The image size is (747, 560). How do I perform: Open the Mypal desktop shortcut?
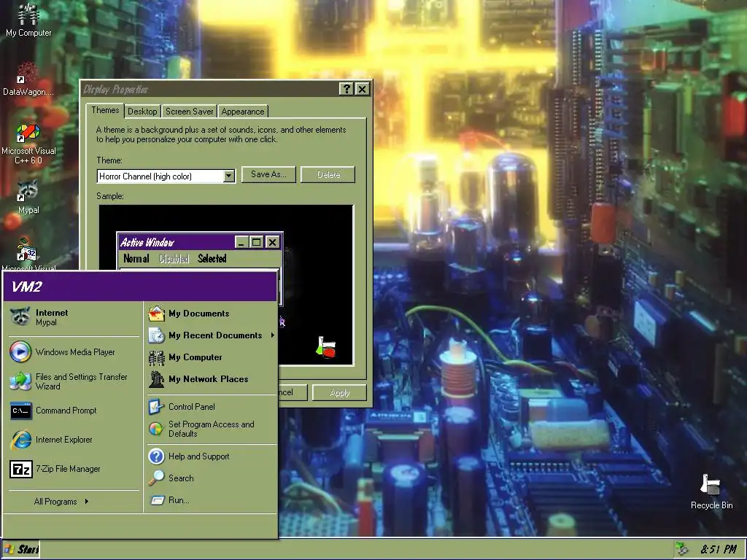(x=28, y=197)
